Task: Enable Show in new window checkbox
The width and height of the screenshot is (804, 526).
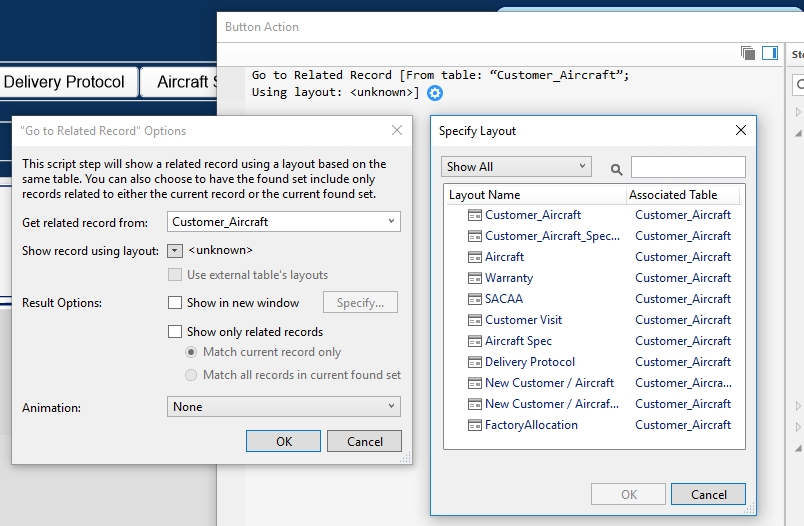Action: tap(175, 303)
